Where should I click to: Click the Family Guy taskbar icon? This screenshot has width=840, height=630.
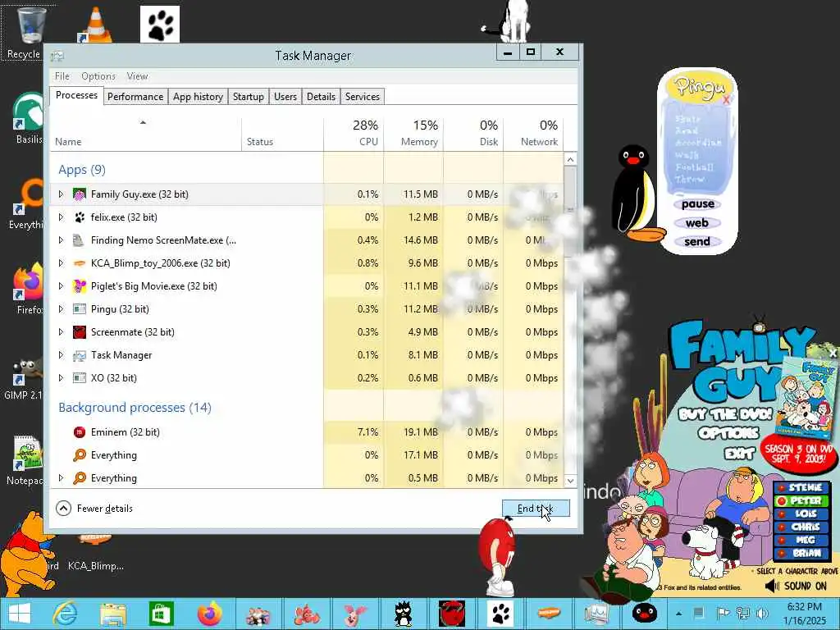[x=258, y=615]
